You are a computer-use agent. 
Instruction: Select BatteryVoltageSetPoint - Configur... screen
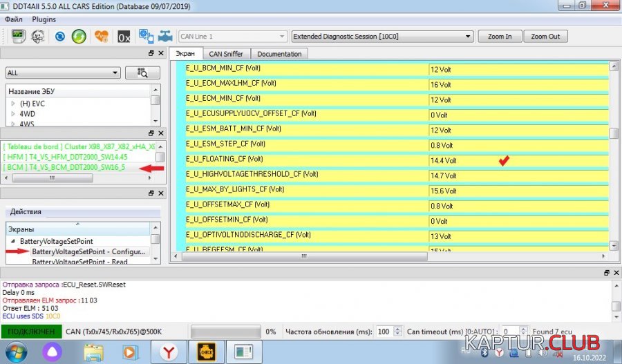[x=88, y=251]
